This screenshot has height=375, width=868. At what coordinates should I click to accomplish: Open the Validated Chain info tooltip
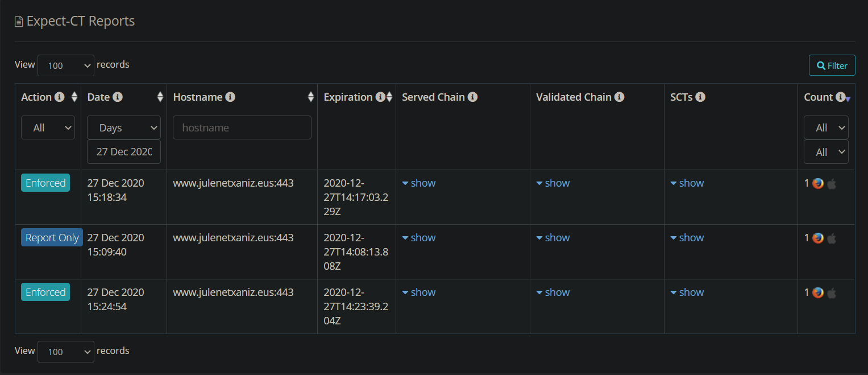click(619, 97)
